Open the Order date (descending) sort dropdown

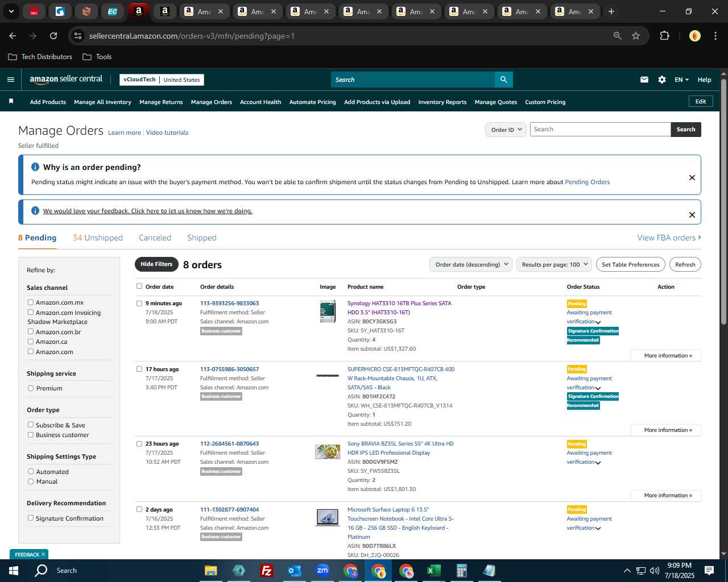click(x=471, y=264)
